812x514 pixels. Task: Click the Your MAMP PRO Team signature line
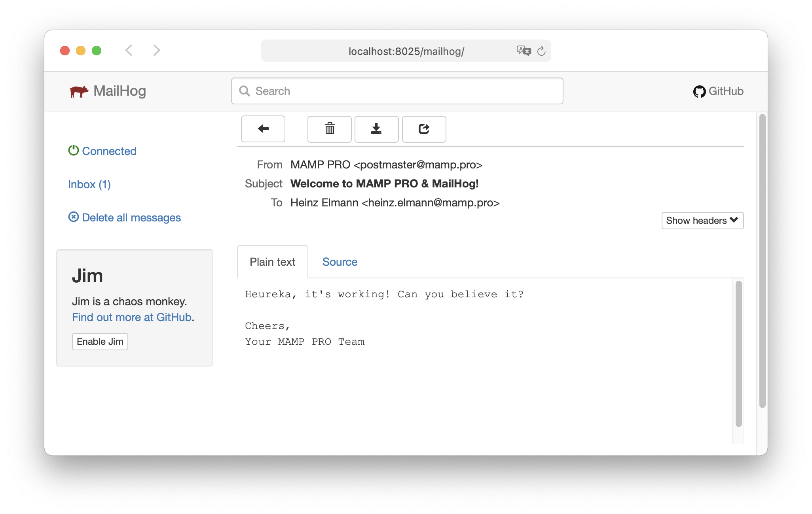305,342
